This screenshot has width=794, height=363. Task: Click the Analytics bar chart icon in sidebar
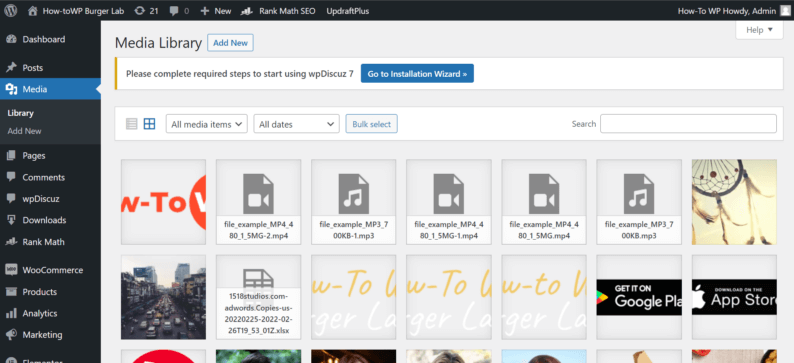[x=11, y=313]
